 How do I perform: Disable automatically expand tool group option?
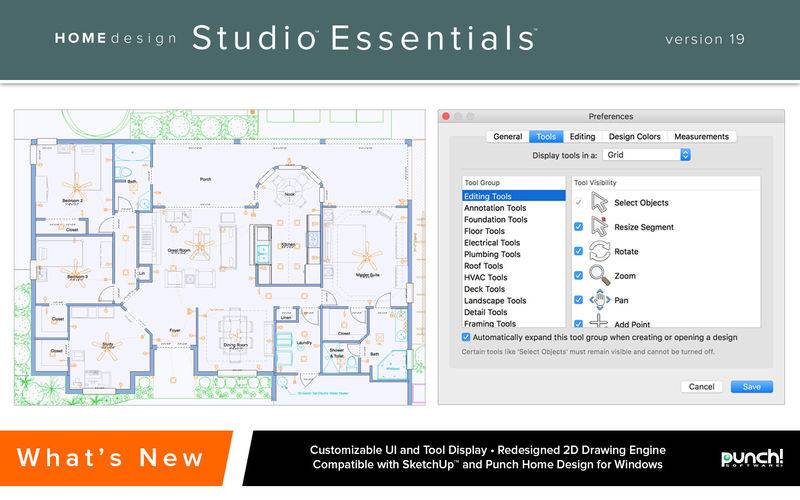point(466,338)
